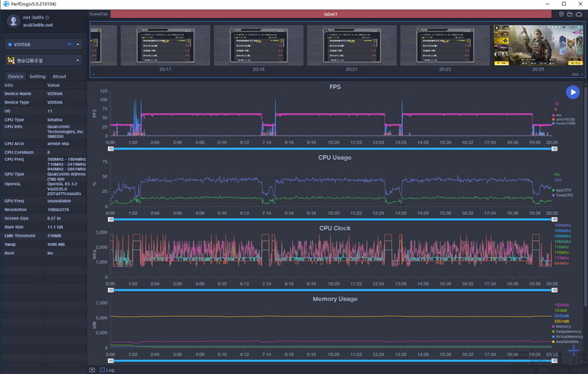Screen dimensions: 588x374
Task: Click the blue play/start recording button
Action: pyautogui.click(x=572, y=93)
